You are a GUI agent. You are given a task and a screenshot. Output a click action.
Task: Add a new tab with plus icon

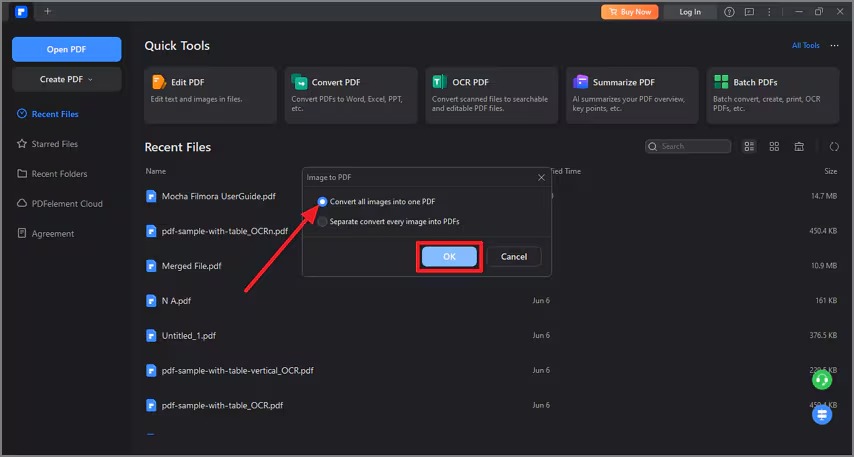47,11
